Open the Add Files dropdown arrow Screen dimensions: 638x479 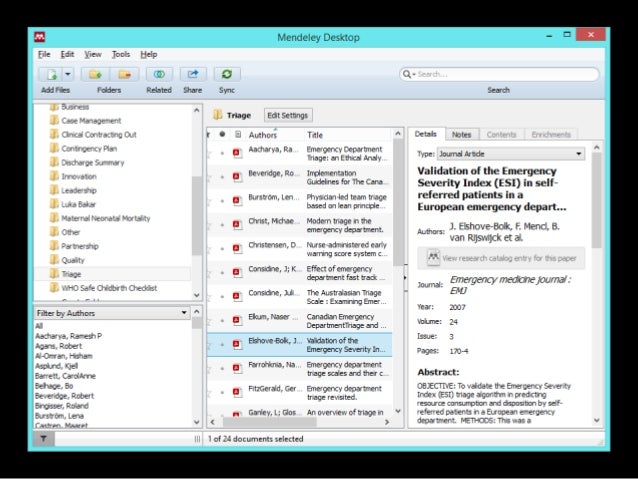click(x=67, y=74)
